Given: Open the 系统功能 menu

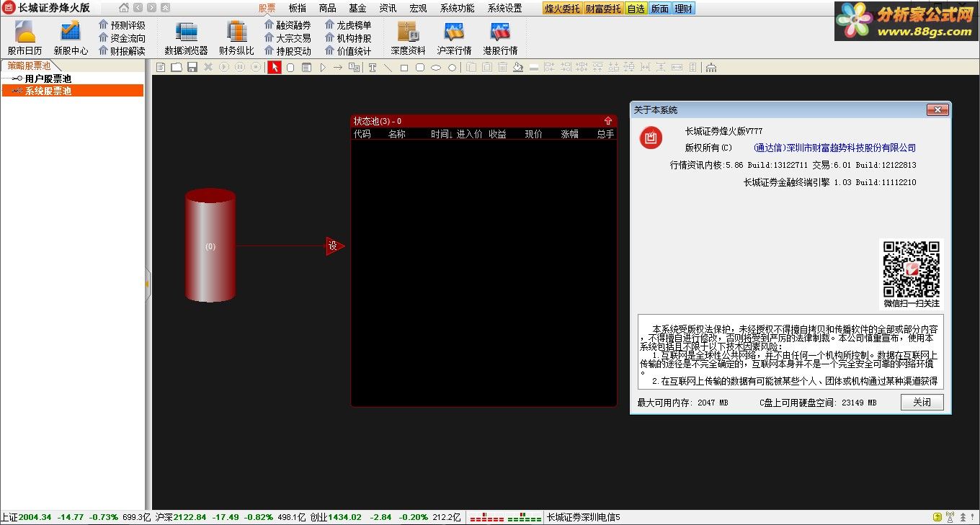Looking at the screenshot, I should coord(458,9).
